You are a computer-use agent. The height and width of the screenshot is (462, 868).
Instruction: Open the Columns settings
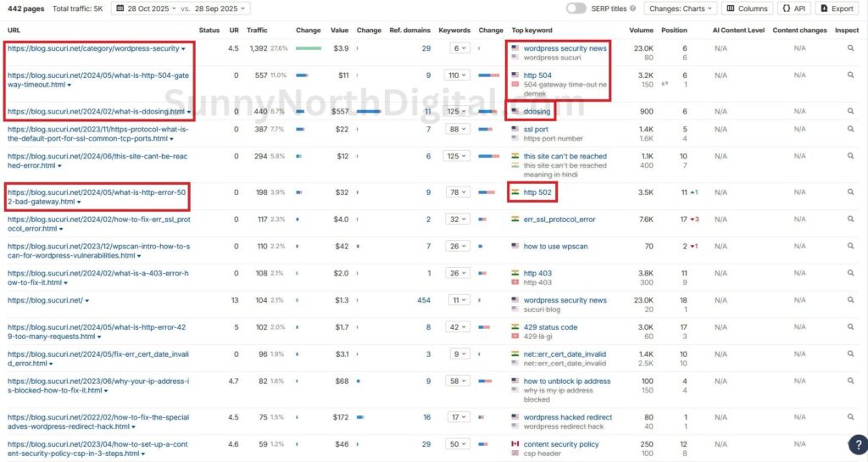pyautogui.click(x=747, y=8)
